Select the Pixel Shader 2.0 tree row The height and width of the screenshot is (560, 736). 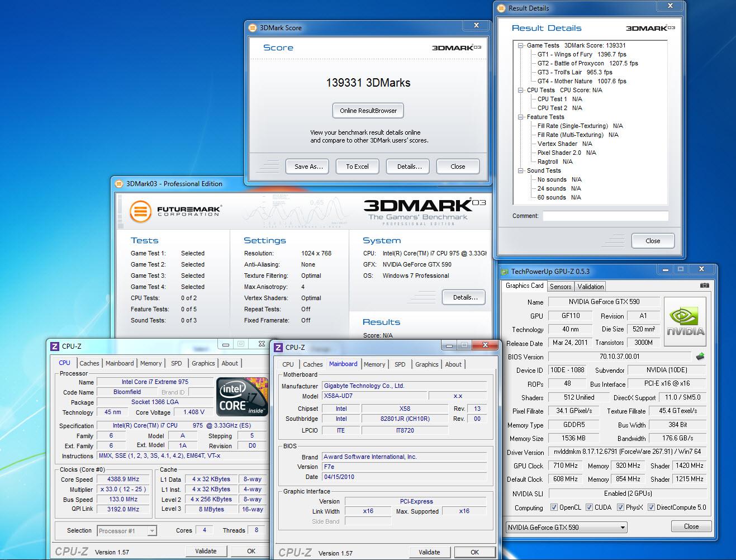[567, 153]
